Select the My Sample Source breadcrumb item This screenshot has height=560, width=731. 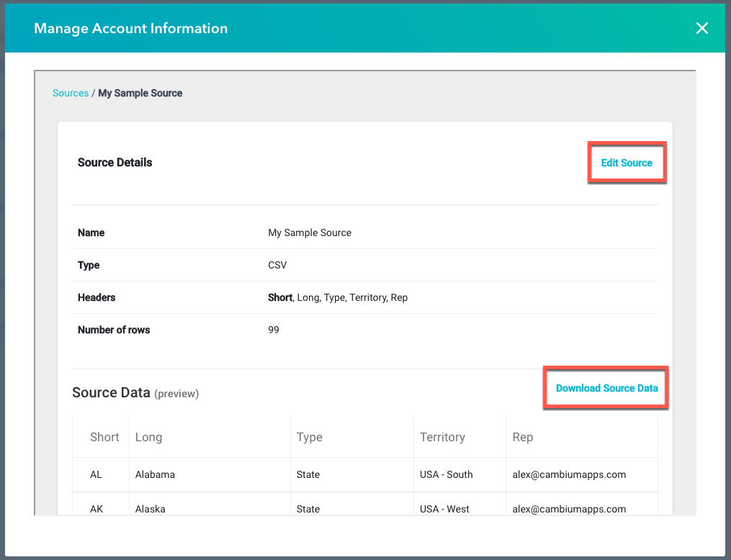(x=140, y=93)
